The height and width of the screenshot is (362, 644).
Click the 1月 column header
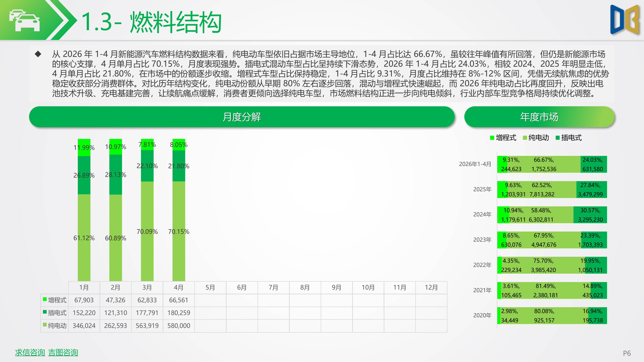point(84,287)
